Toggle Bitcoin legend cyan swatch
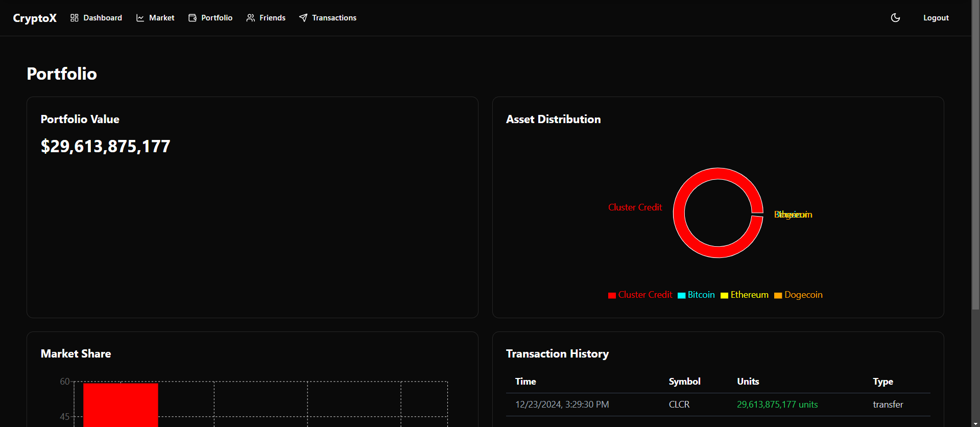The image size is (980, 427). [x=681, y=295]
